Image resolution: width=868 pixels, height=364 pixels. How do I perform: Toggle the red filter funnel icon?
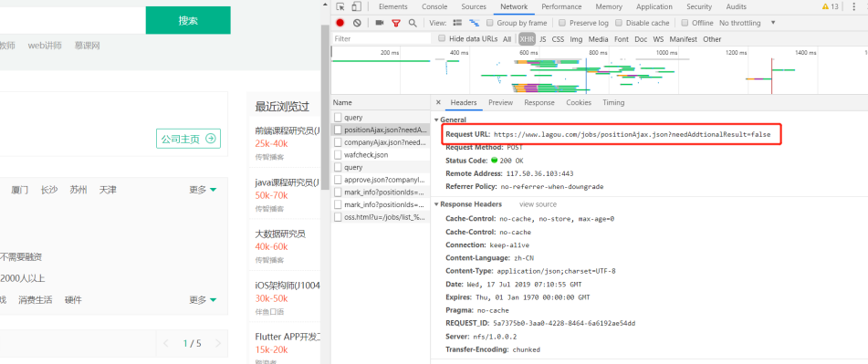(396, 23)
